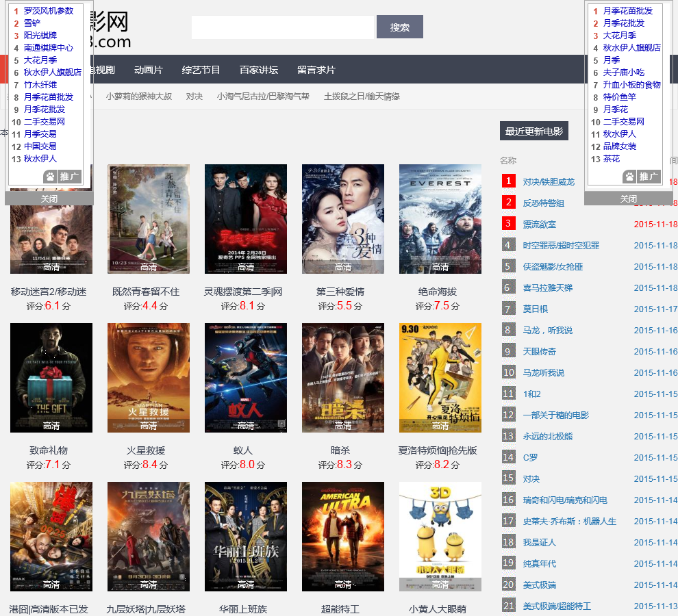Viewport: 678px width, 616px height.
Task: Open ranked item 天眼传奇
Action: coord(539,351)
